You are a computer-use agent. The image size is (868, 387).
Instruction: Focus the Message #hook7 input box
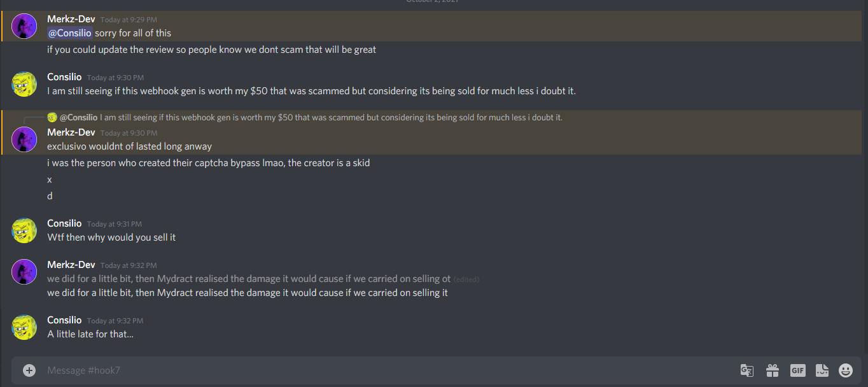[388, 370]
